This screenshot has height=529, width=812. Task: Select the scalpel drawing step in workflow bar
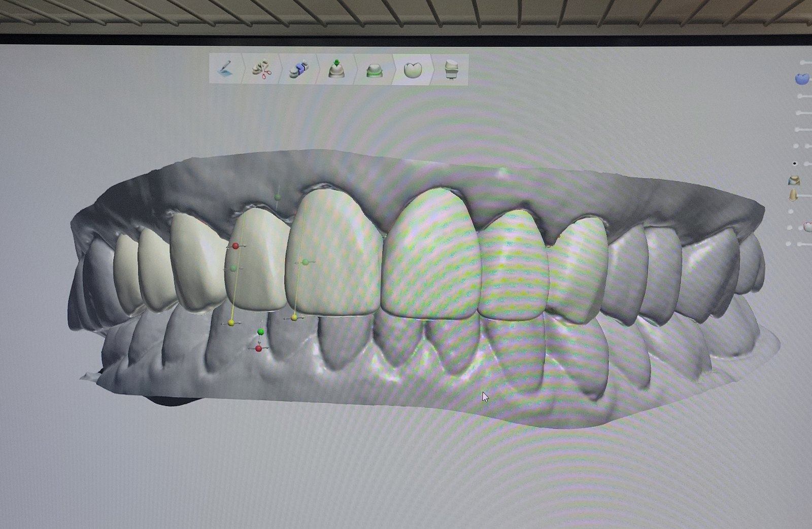click(226, 69)
